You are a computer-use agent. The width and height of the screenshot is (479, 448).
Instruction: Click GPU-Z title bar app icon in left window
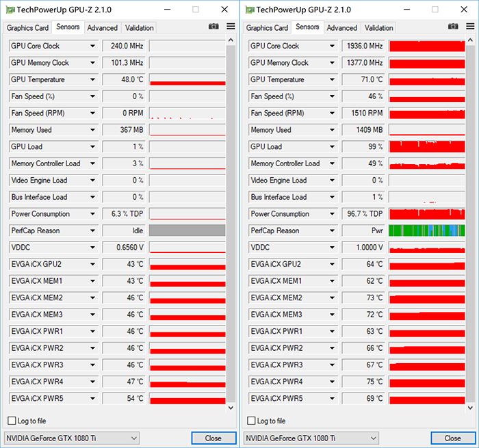9,9
